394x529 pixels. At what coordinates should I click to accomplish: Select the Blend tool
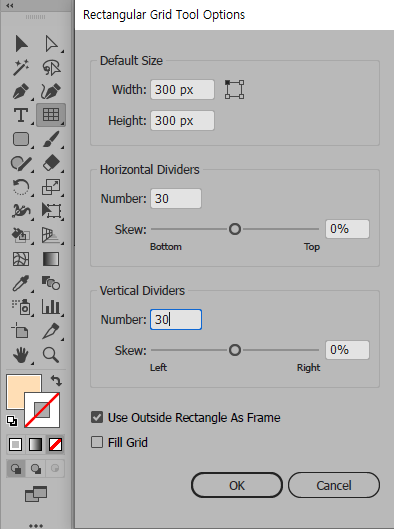click(x=51, y=283)
